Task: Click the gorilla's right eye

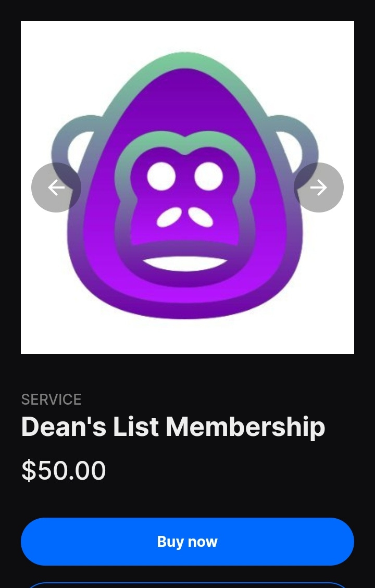Action: [x=208, y=176]
